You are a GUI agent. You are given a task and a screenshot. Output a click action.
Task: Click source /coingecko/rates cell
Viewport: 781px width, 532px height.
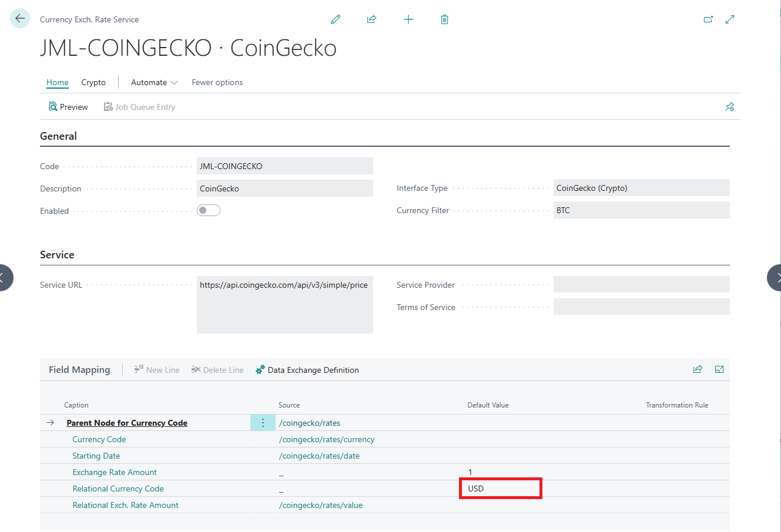pyautogui.click(x=310, y=423)
